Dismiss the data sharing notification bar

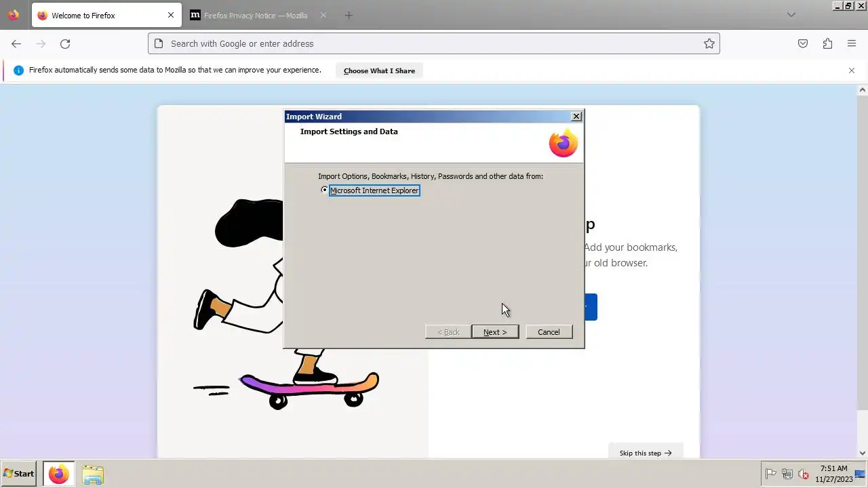(852, 70)
